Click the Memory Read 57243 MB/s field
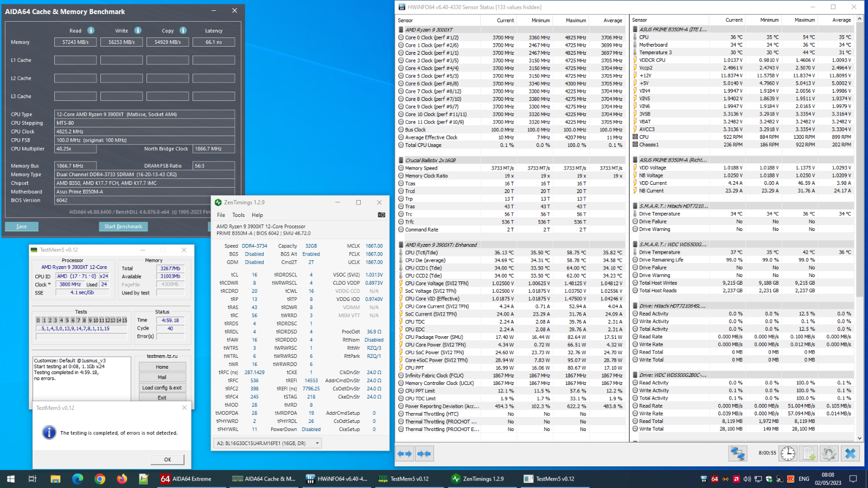This screenshot has height=488, width=868. pyautogui.click(x=75, y=42)
